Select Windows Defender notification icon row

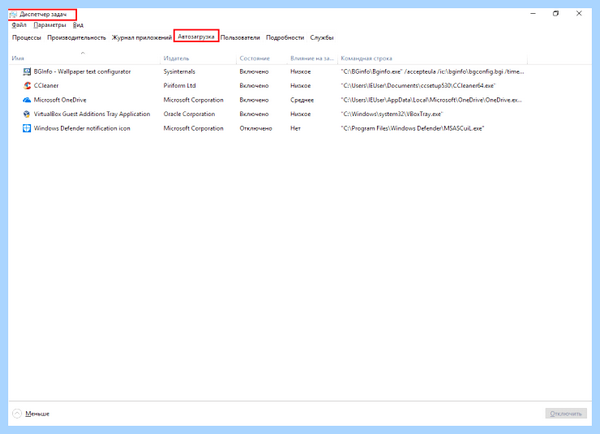82,128
